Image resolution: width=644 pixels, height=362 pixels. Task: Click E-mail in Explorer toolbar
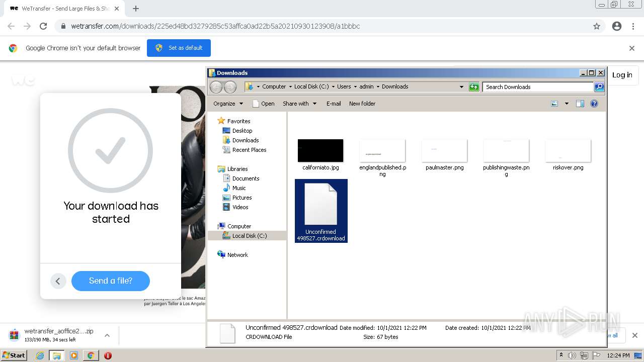pos(334,104)
